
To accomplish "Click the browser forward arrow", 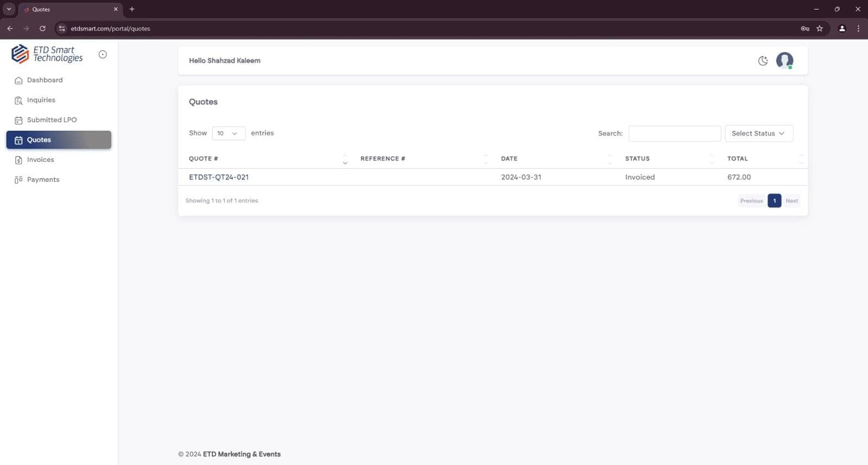I will tap(26, 29).
